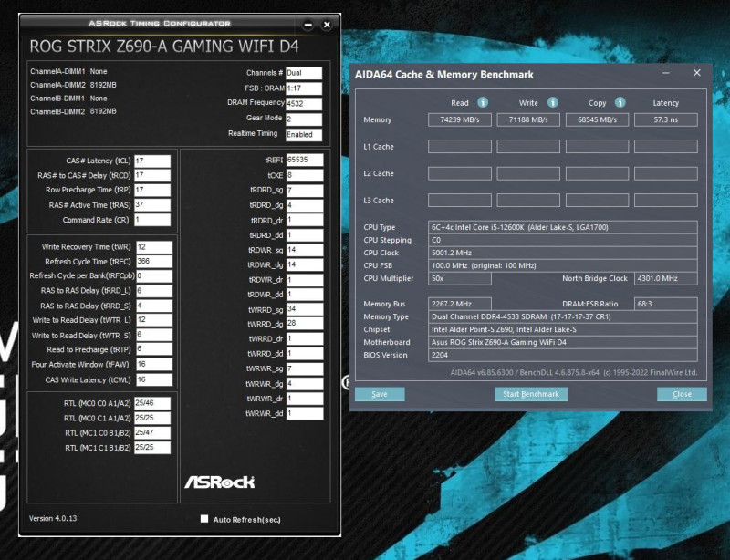Click the empty L3 Cache Latency box

[666, 200]
